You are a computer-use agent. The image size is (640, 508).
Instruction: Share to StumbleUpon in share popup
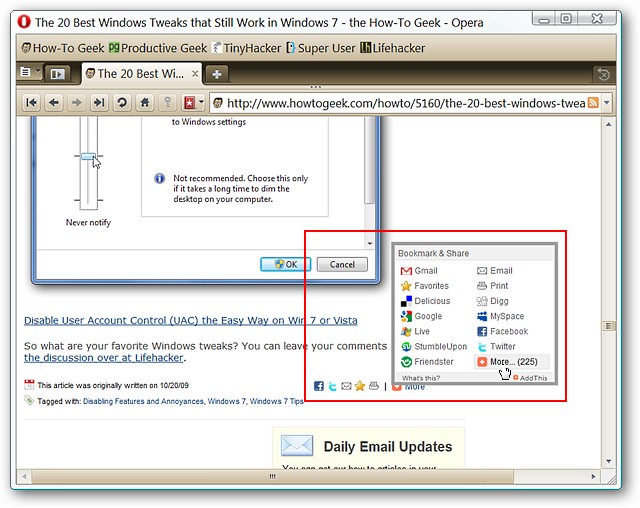point(434,346)
